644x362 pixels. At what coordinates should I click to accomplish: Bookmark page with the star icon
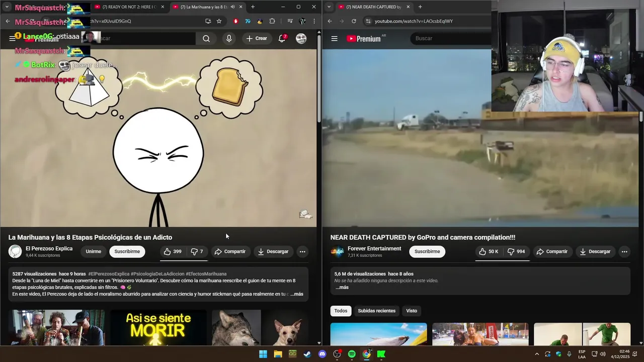click(x=219, y=21)
